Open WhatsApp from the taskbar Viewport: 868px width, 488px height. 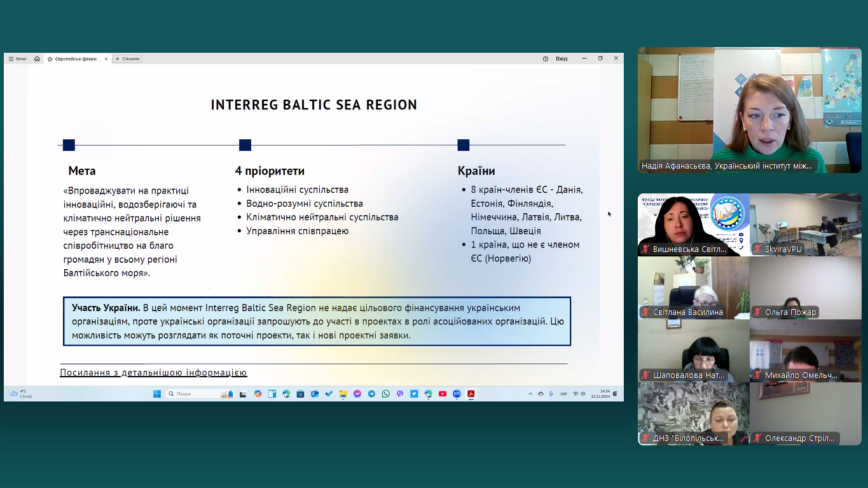[386, 394]
